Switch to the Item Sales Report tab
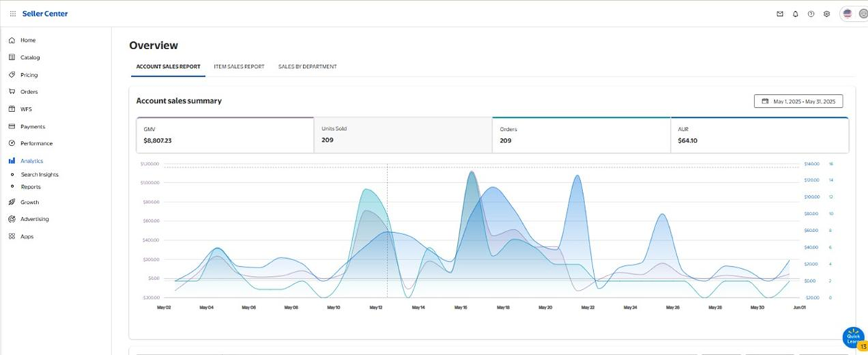Screen dimensions: 868x355 239,67
